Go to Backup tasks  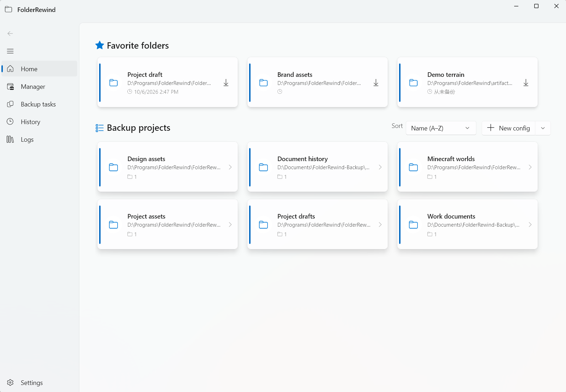[x=40, y=104]
